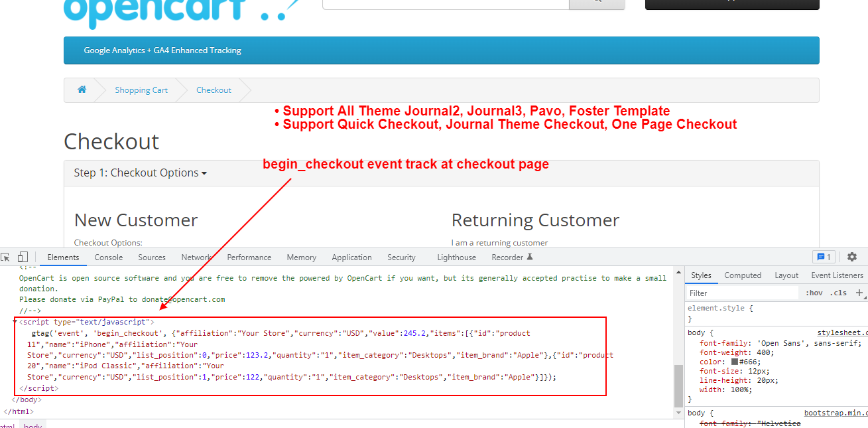Select the Computed tab

(x=743, y=275)
